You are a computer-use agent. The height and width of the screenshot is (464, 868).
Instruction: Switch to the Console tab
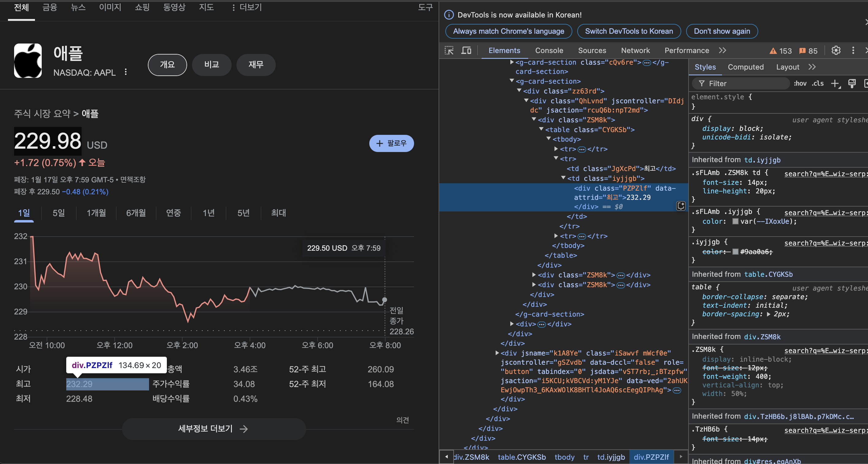[x=549, y=51]
